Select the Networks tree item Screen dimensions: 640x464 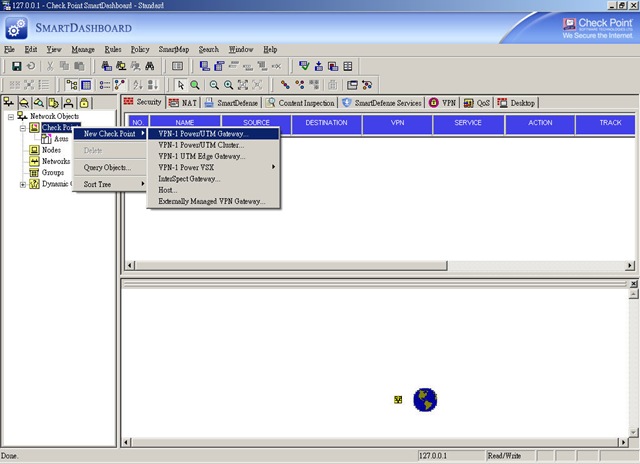[x=56, y=161]
